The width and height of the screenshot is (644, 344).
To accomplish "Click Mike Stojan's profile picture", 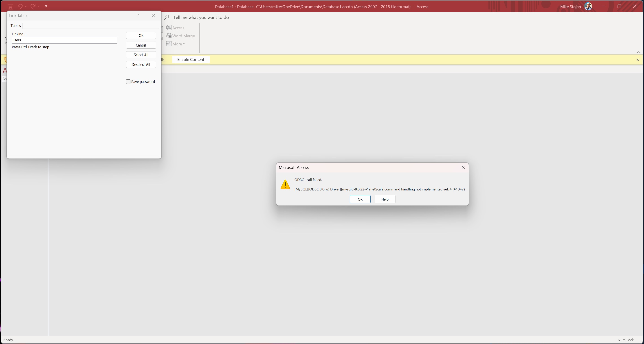I will pos(589,6).
